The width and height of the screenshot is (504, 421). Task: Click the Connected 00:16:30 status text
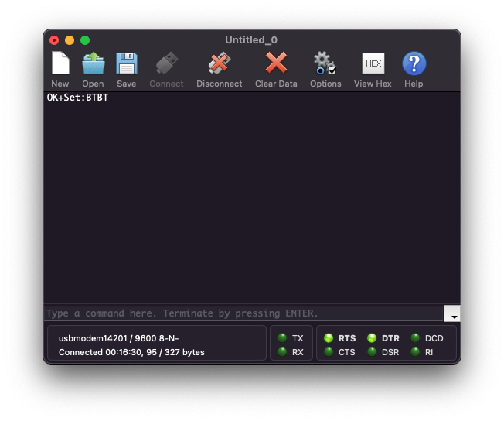point(131,352)
